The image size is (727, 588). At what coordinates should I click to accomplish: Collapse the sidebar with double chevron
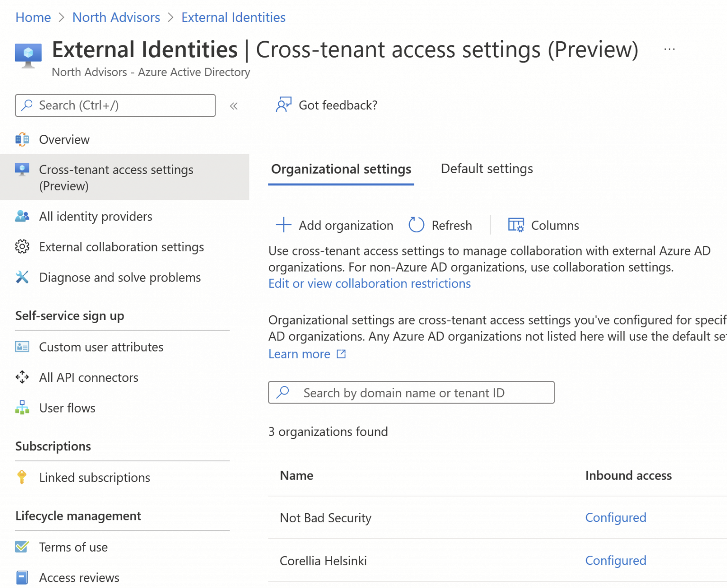(x=233, y=106)
